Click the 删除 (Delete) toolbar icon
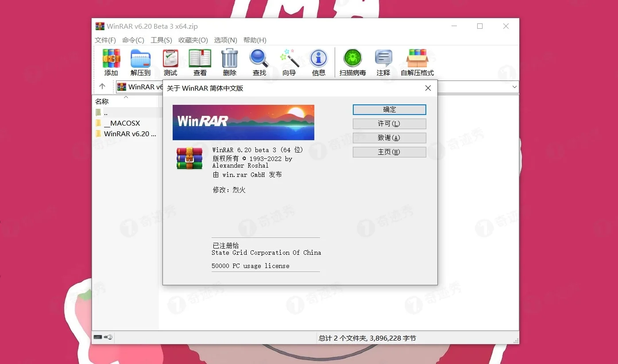 229,62
